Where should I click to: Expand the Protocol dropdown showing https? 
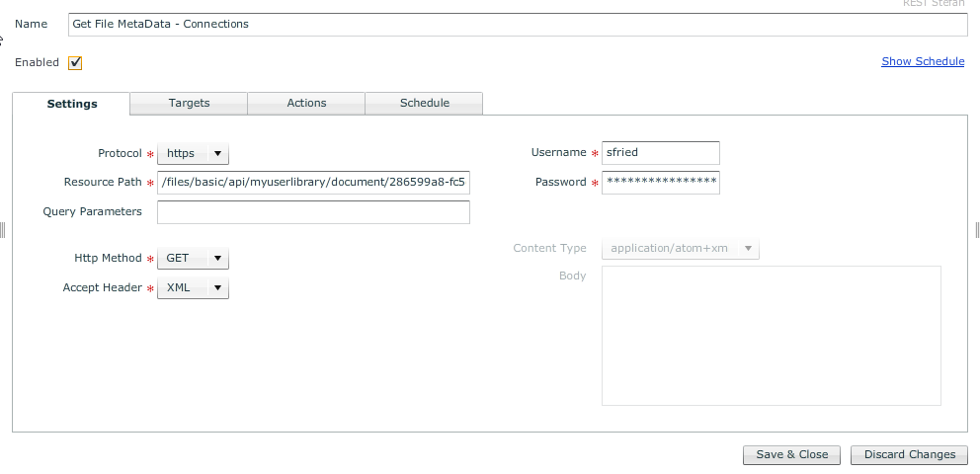tap(194, 154)
